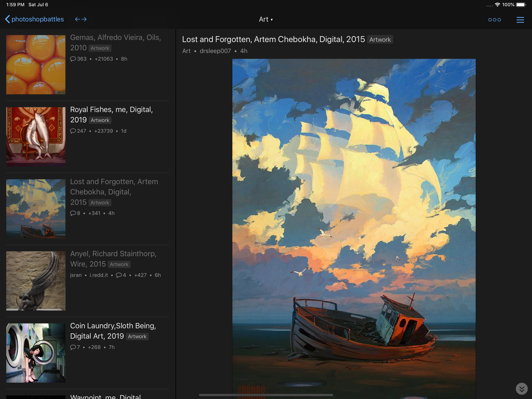This screenshot has width=532, height=399.
Task: Open the jsran user profile
Action: [x=76, y=275]
